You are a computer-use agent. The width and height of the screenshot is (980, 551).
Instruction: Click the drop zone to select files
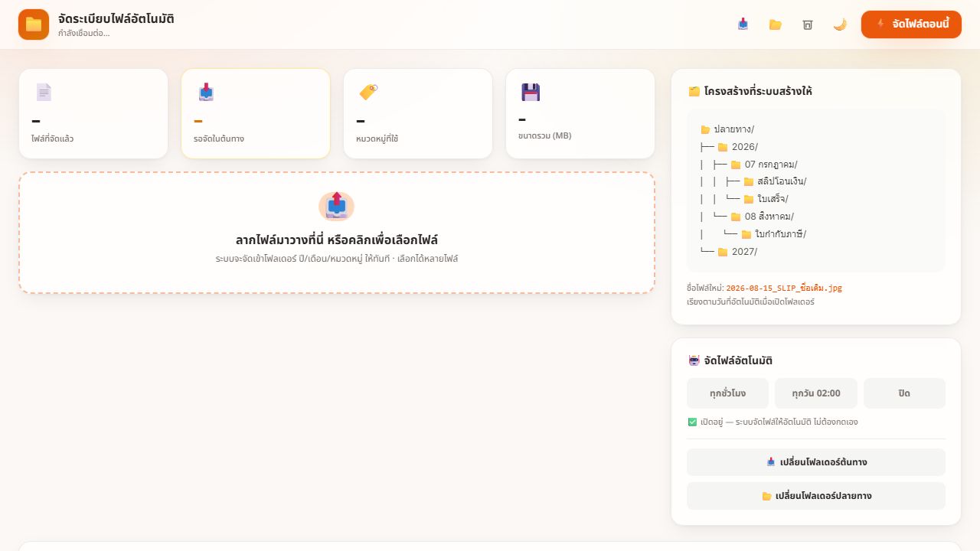pyautogui.click(x=337, y=233)
